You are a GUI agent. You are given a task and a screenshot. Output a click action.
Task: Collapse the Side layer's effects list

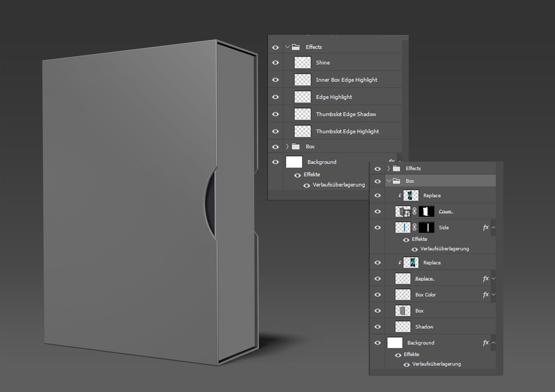click(493, 228)
